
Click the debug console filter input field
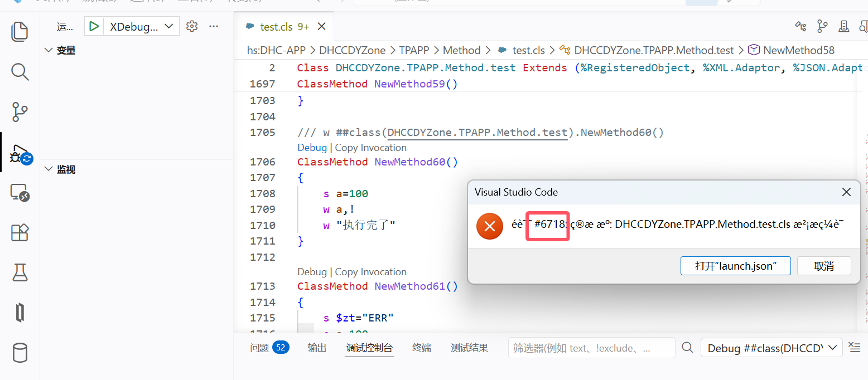(x=591, y=348)
